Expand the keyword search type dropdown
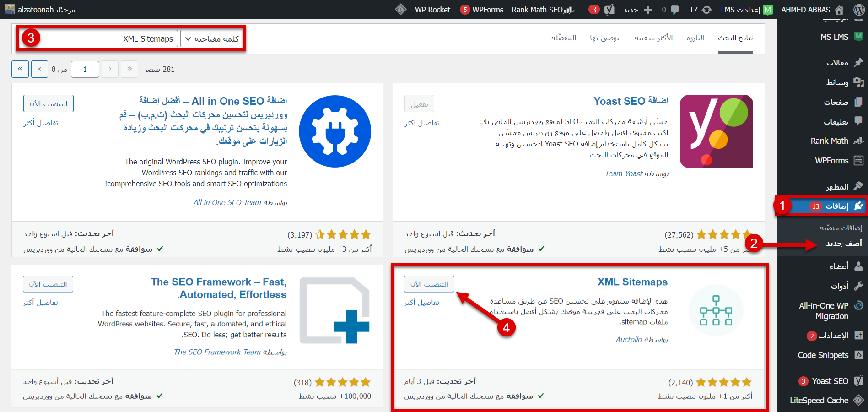The height and width of the screenshot is (412, 868). tap(212, 39)
